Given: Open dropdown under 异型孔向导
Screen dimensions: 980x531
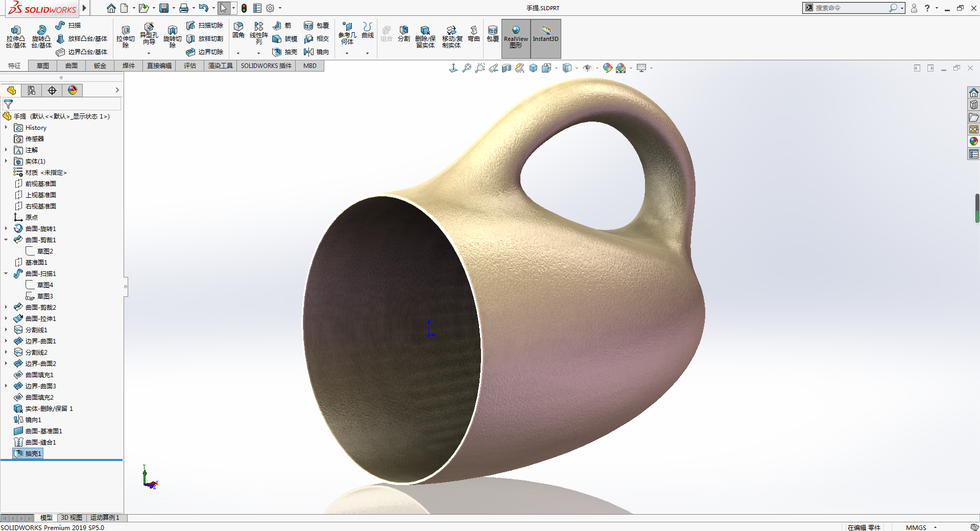Looking at the screenshot, I should 149,53.
